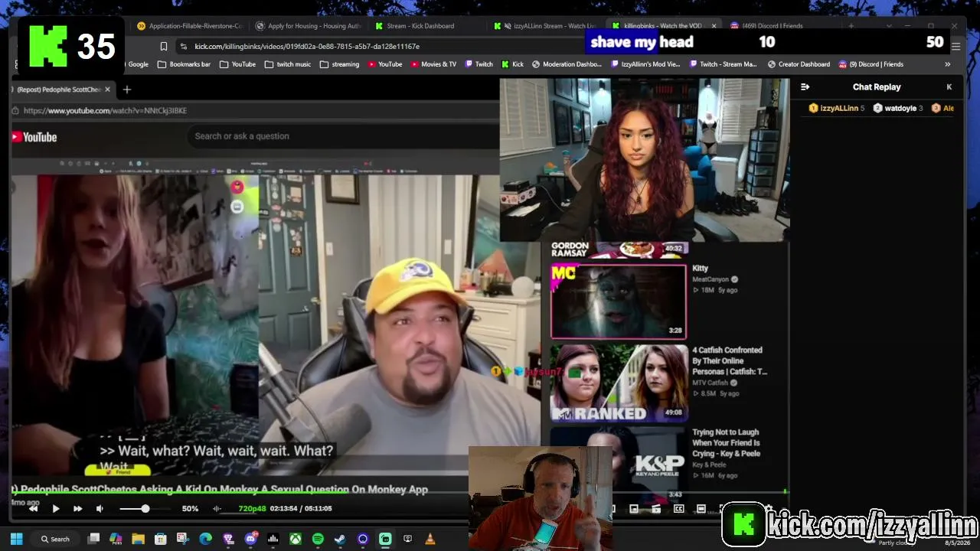This screenshot has width=980, height=551.
Task: Open the Movies & TV bookmark
Action: (433, 64)
